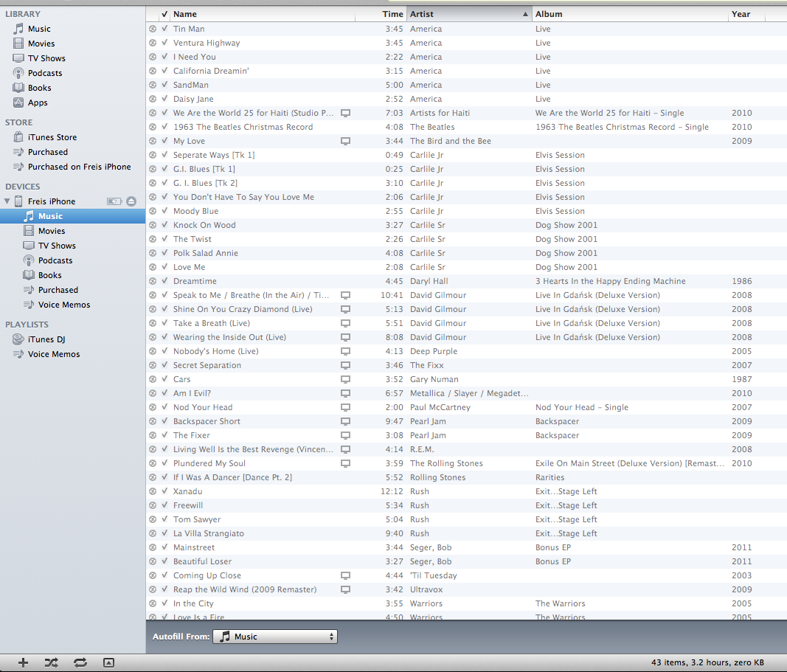This screenshot has height=672, width=787.
Task: Click the plus icon to add a playlist
Action: [x=23, y=662]
